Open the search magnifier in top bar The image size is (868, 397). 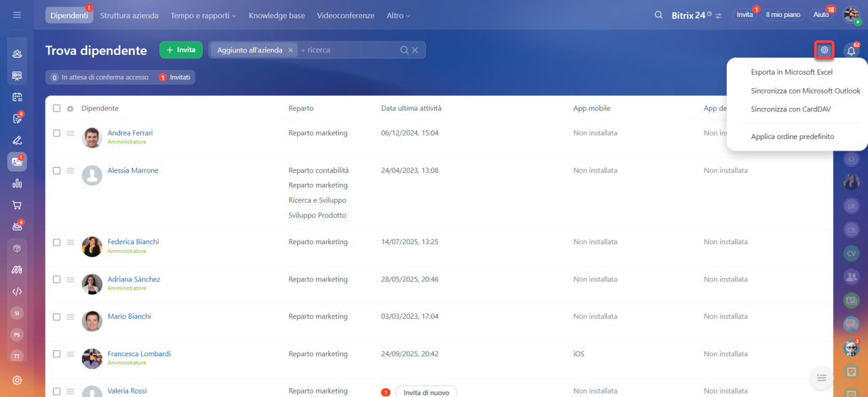(x=658, y=15)
